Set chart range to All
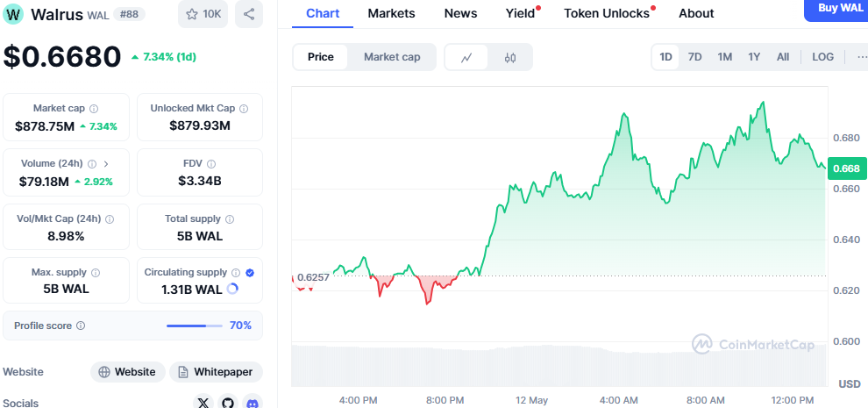868x408 pixels. click(783, 57)
